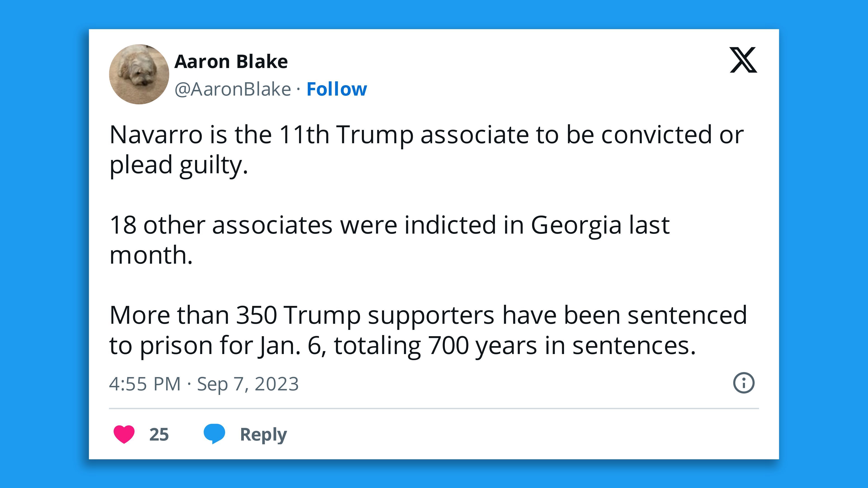Click the @AaronBlake handle

point(233,89)
